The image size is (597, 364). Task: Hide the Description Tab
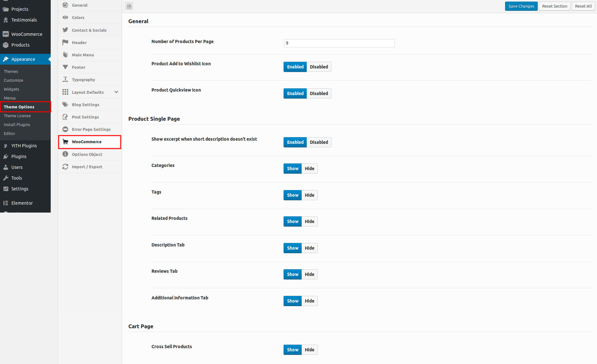point(310,248)
